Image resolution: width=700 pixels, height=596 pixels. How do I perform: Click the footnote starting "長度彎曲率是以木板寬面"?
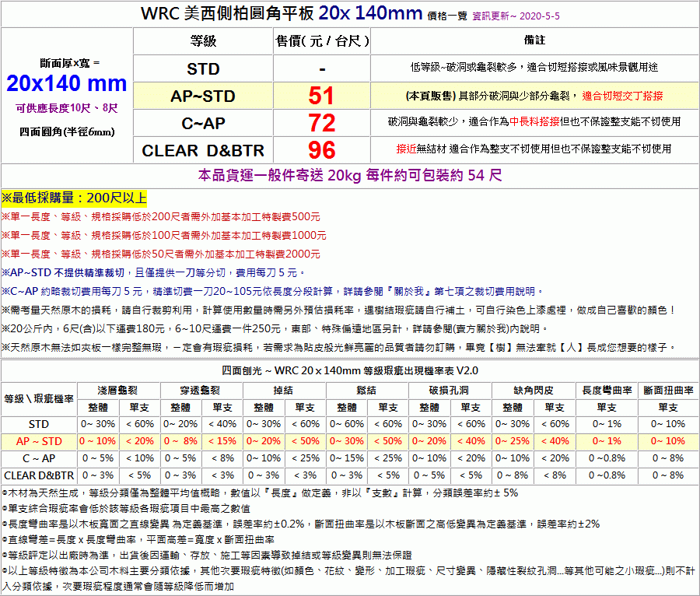tap(301, 524)
